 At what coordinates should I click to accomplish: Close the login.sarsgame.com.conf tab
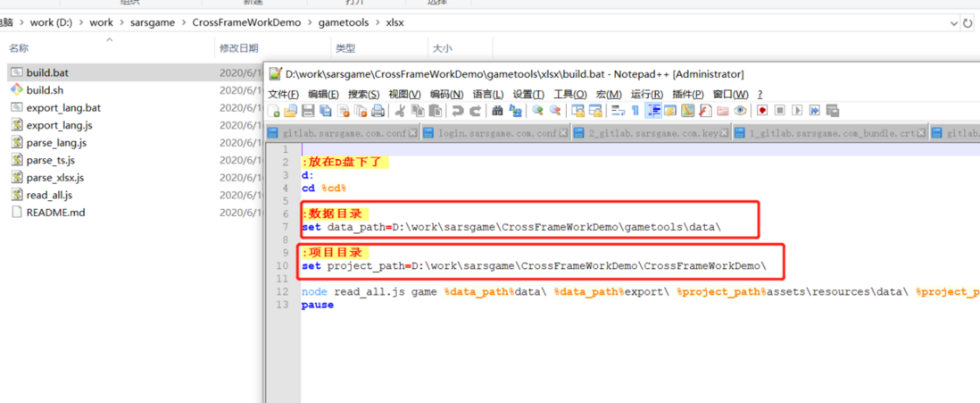click(x=563, y=133)
